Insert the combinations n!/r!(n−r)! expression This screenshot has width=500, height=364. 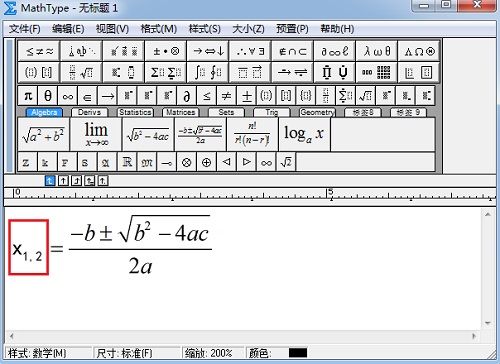click(x=252, y=134)
